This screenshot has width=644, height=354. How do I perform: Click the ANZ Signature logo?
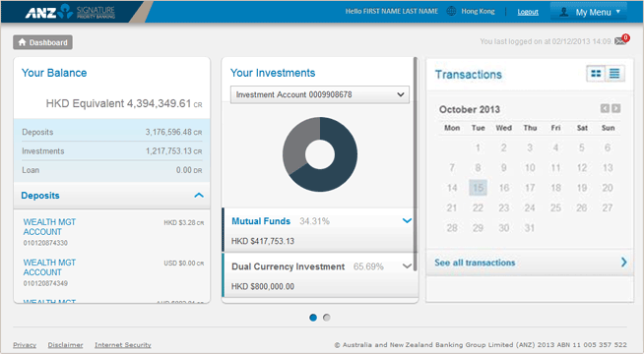[x=70, y=12]
